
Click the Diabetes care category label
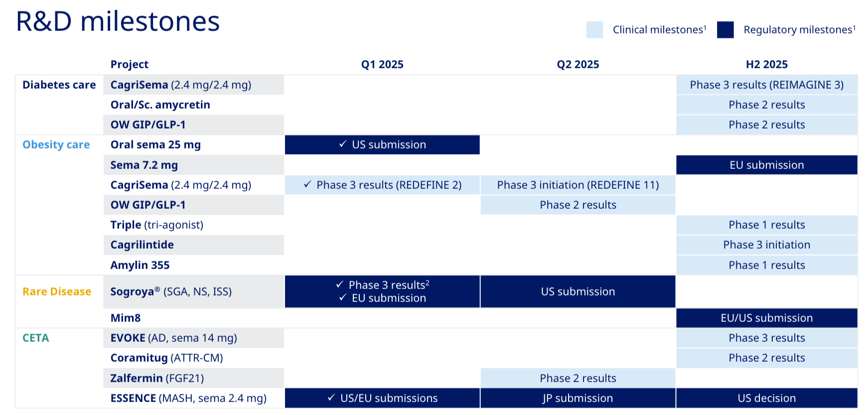pos(59,85)
